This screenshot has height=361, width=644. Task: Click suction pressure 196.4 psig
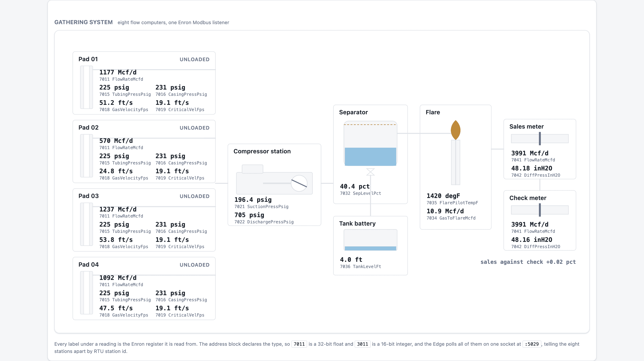253,200
